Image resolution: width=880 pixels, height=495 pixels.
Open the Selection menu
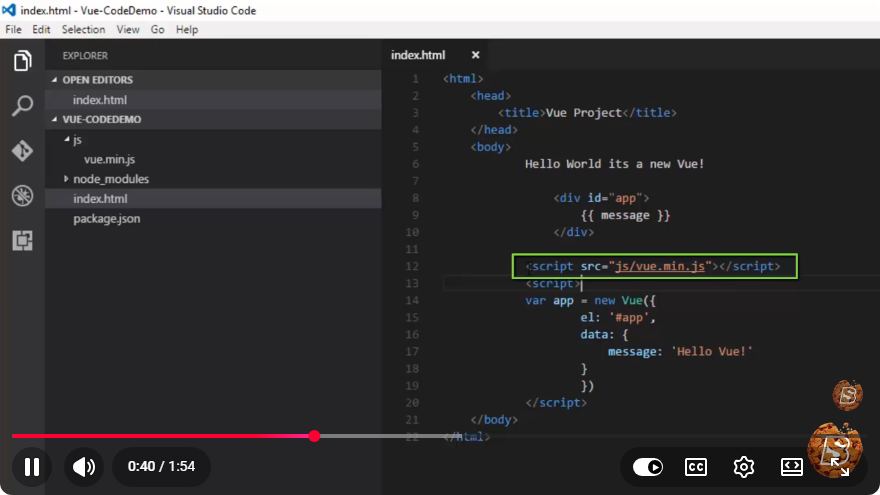tap(83, 30)
